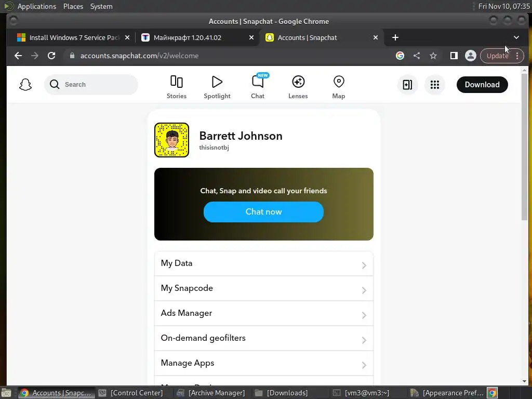This screenshot has width=532, height=399.
Task: Switch to Archive Manager in taskbar
Action: [x=211, y=393]
